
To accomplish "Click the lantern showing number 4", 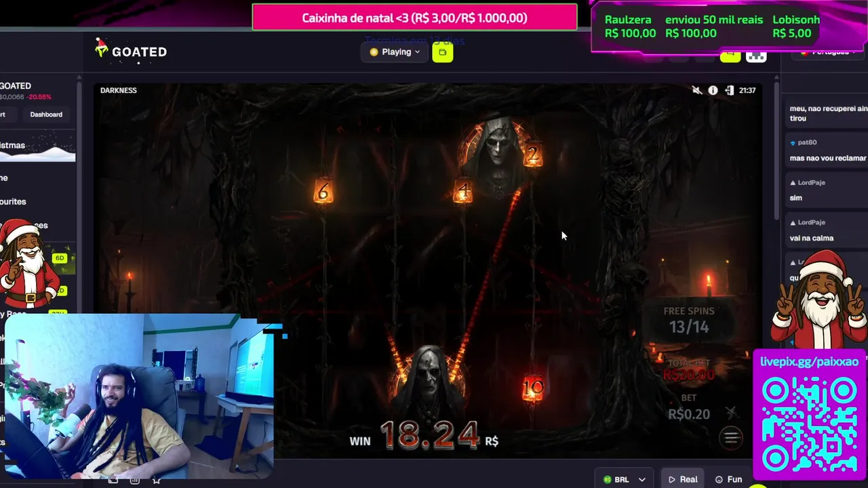I will pos(462,192).
